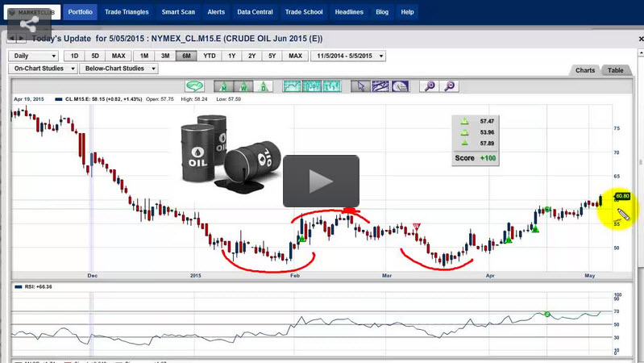This screenshot has width=644, height=363.
Task: Click the 57.47 monthly triangle value
Action: pyautogui.click(x=487, y=121)
